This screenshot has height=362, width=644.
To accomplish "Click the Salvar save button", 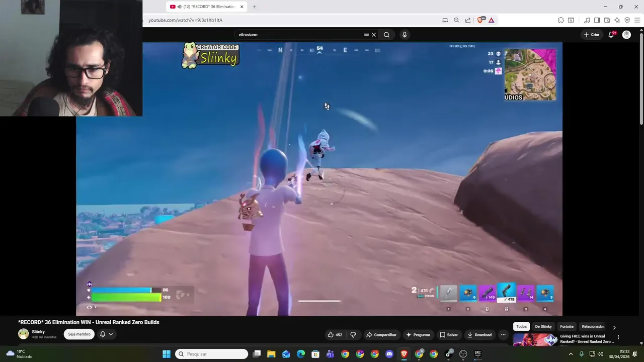I will coord(449,335).
